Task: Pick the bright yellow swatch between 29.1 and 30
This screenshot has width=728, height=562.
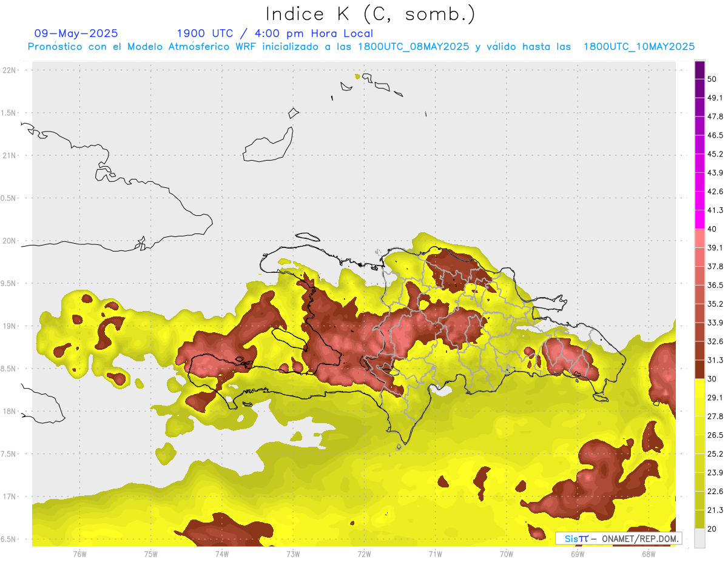Action: click(699, 388)
